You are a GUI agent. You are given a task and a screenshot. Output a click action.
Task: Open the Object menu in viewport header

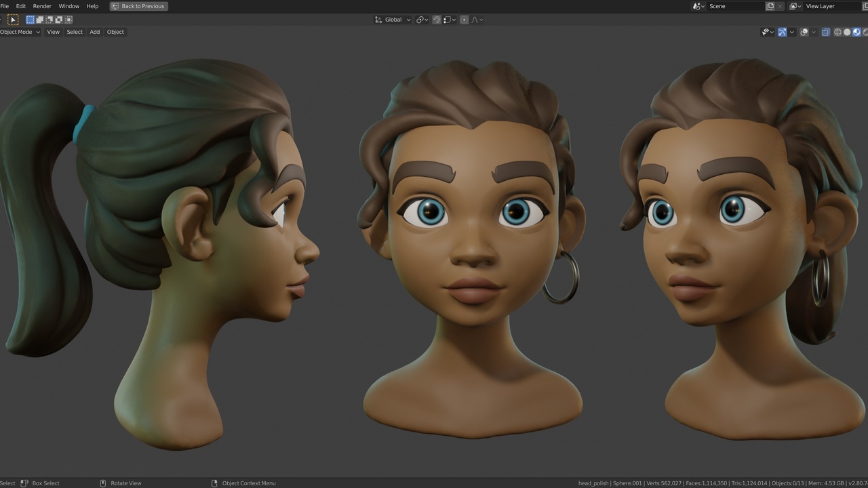(115, 32)
